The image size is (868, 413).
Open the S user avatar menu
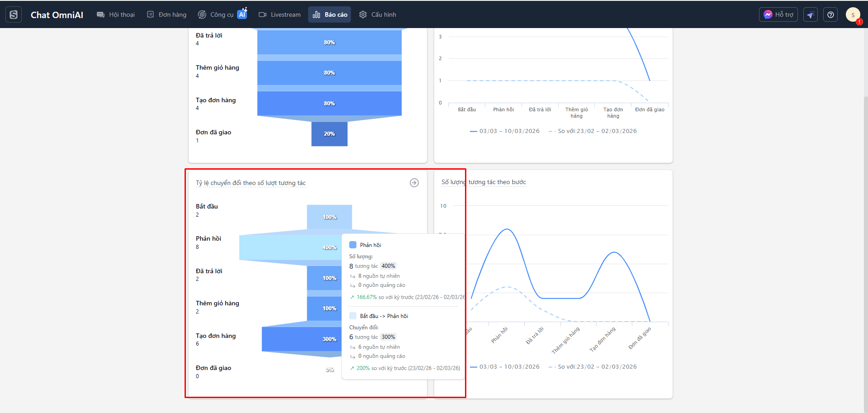tap(853, 14)
